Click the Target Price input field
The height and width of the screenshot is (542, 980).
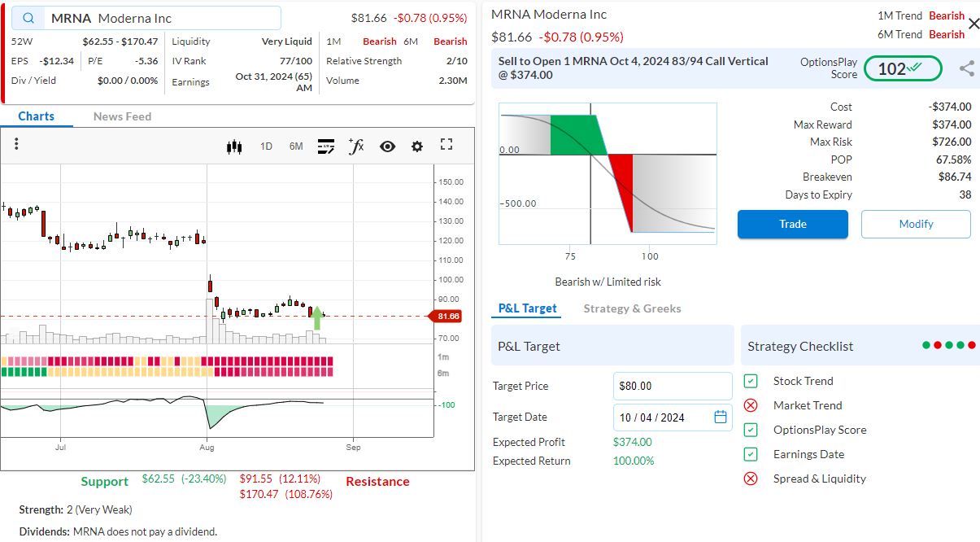(673, 386)
